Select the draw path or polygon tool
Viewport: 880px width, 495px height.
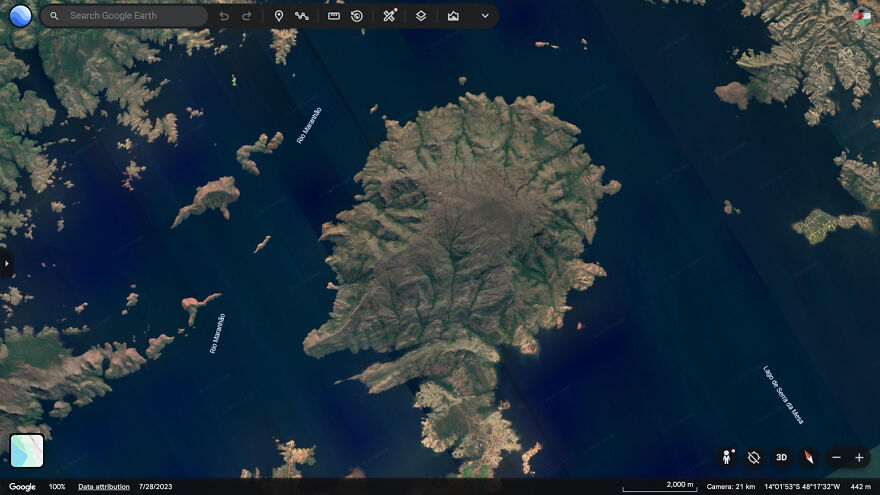(x=302, y=16)
